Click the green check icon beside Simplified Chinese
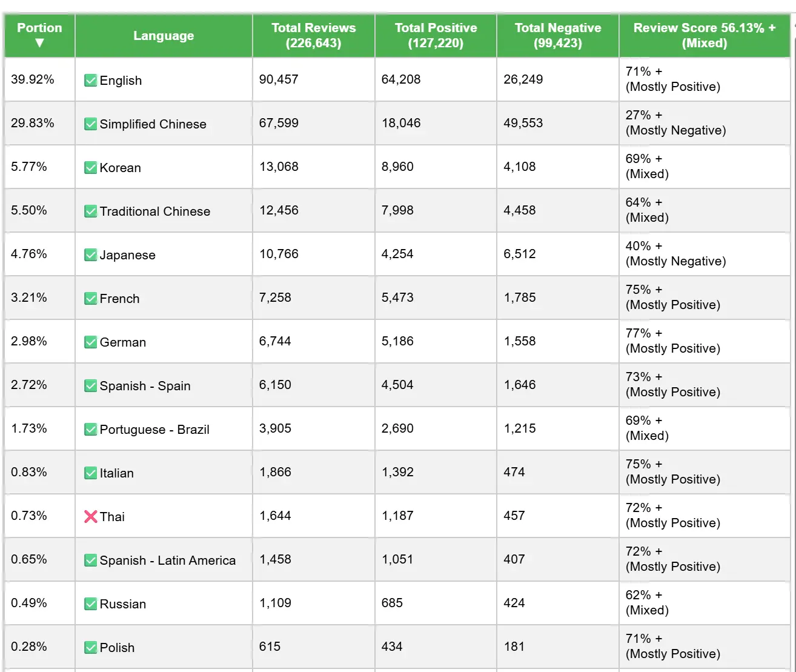The height and width of the screenshot is (672, 796). point(90,124)
